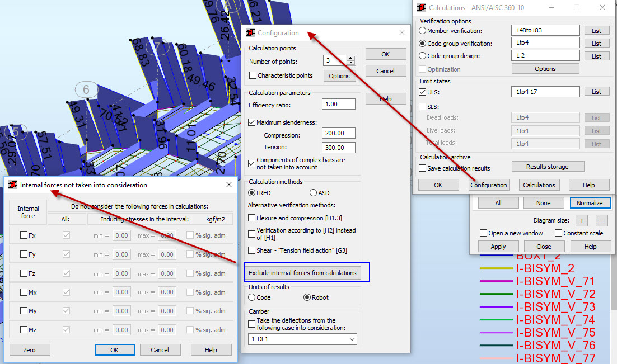617x364 pixels.
Task: Click Apply in diagrams panel
Action: (498, 247)
